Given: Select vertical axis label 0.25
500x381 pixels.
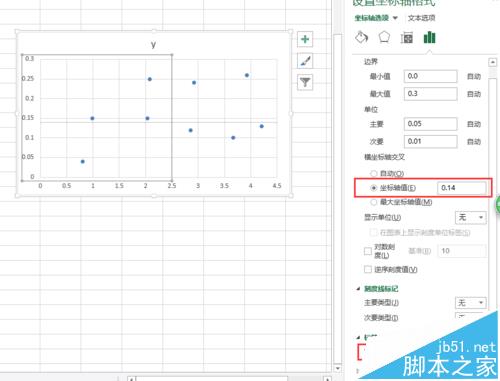Looking at the screenshot, I should pos(28,79).
